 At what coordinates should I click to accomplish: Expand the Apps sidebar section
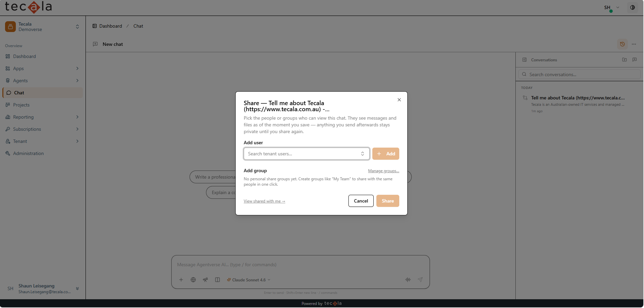[x=43, y=68]
